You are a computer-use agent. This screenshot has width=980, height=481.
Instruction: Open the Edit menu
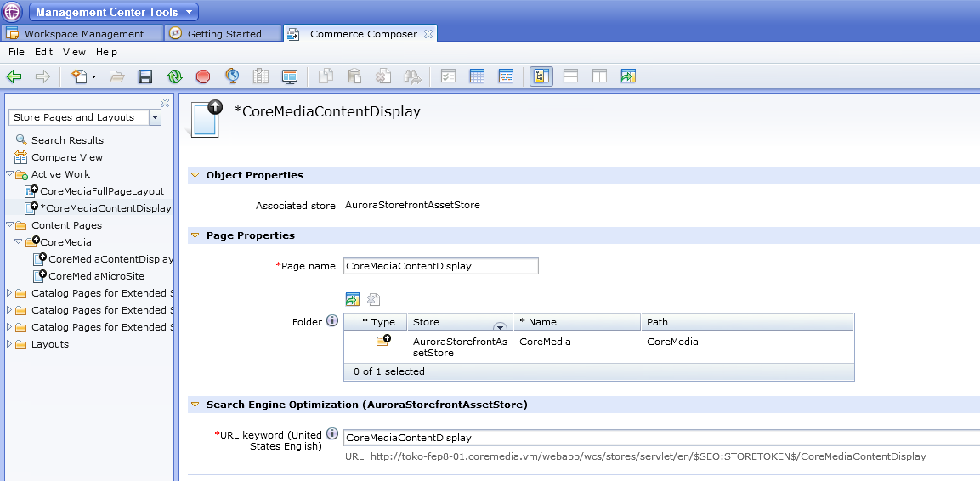(x=43, y=52)
